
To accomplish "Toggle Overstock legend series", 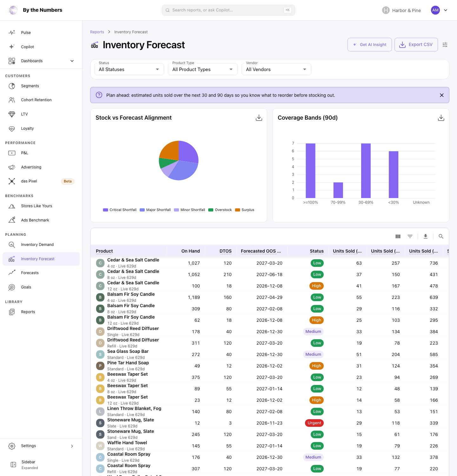I will (220, 210).
